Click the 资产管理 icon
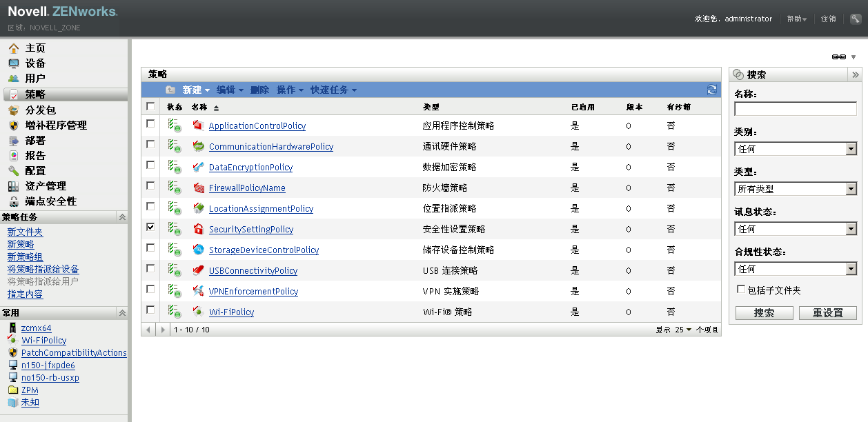Screen dimensions: 868x422 (14, 186)
